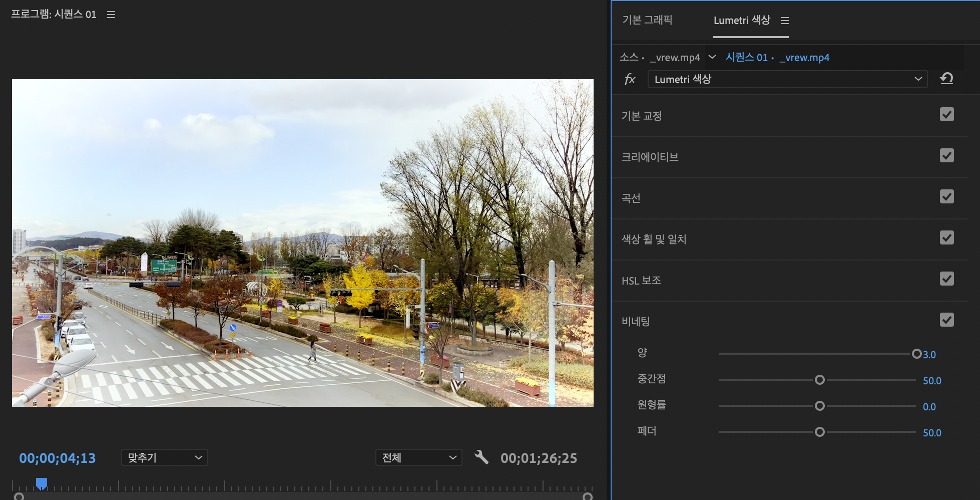Viewport: 980px width, 500px height.
Task: Click the 중간점 slider handle
Action: (x=819, y=380)
